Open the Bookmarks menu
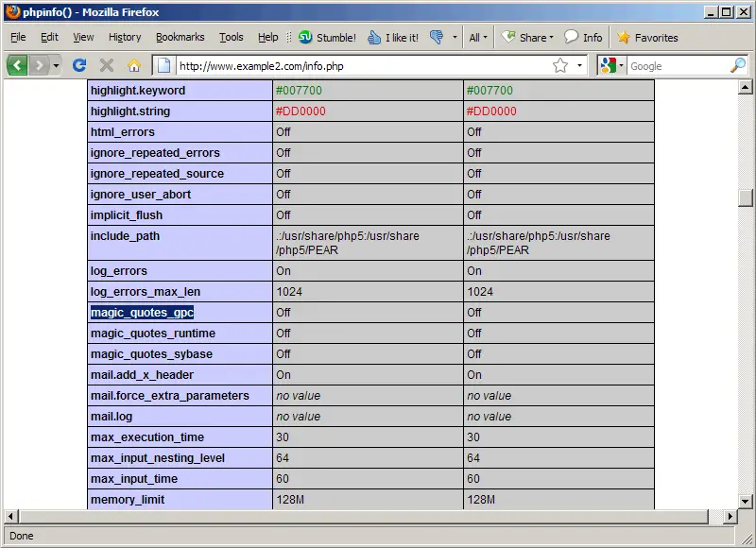The width and height of the screenshot is (756, 548). (x=180, y=37)
